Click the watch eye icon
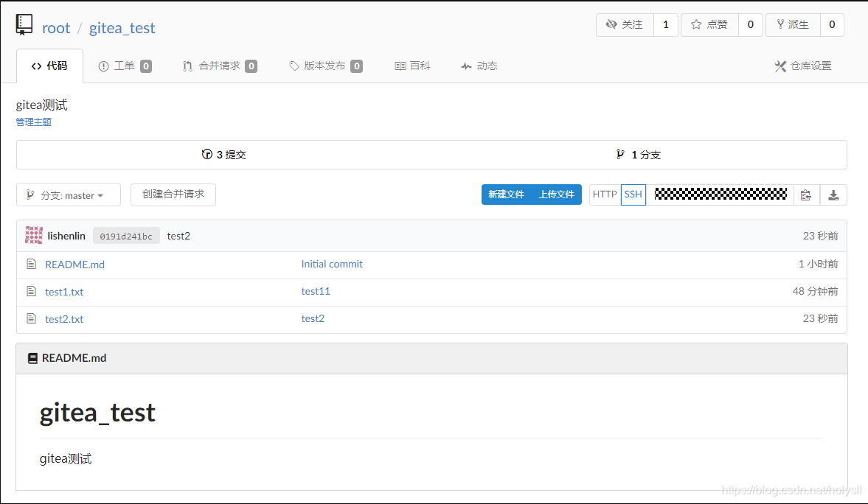Screen dimensions: 868x504 coord(611,24)
